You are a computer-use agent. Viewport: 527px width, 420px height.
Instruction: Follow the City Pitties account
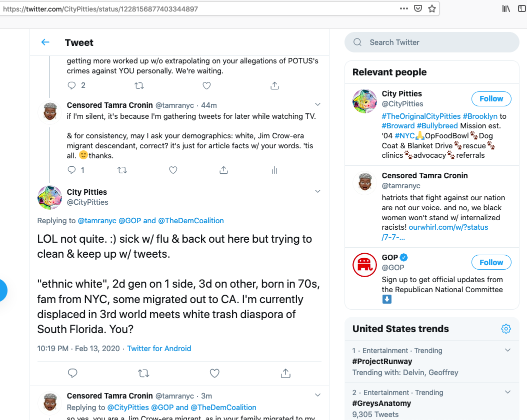click(491, 99)
